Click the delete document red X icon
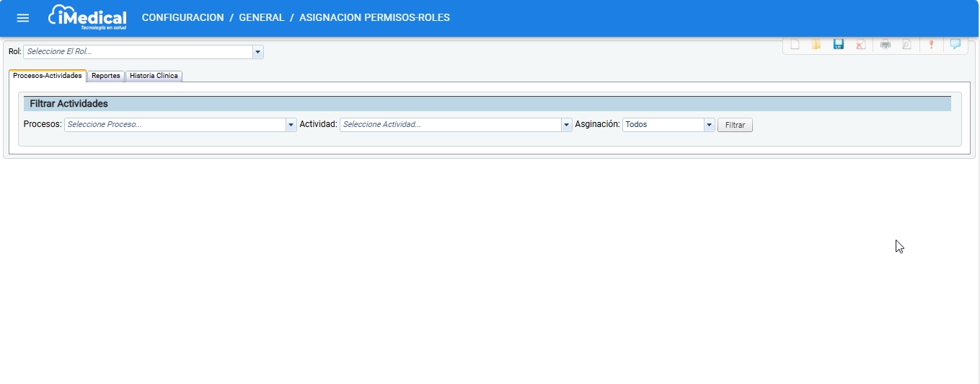The image size is (980, 384). 860,45
